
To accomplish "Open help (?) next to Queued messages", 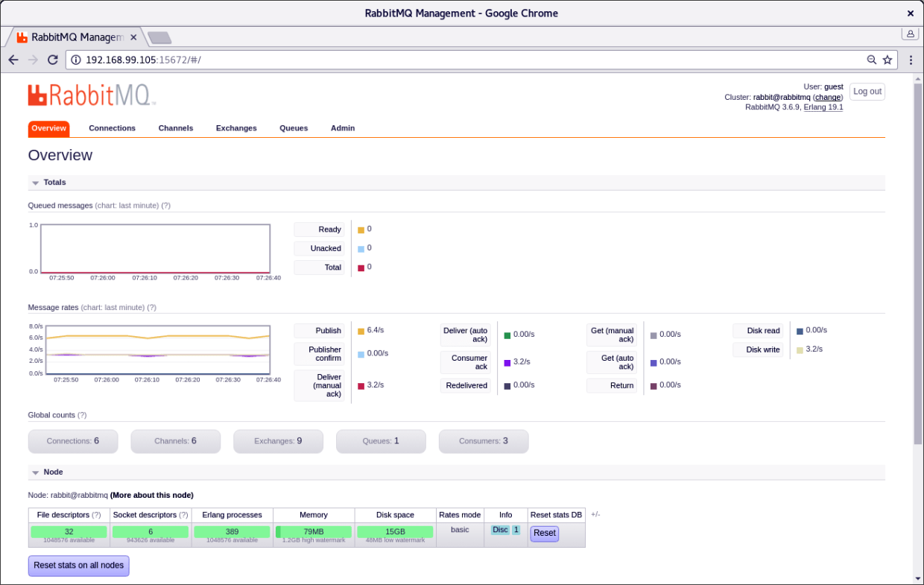I will pyautogui.click(x=166, y=206).
